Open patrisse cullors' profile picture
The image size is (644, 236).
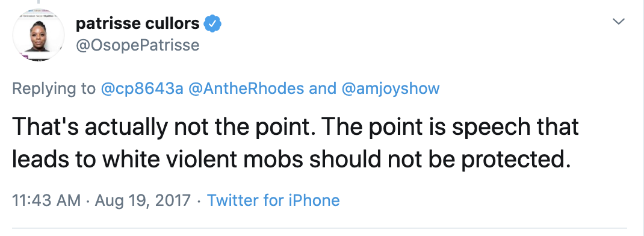[38, 36]
